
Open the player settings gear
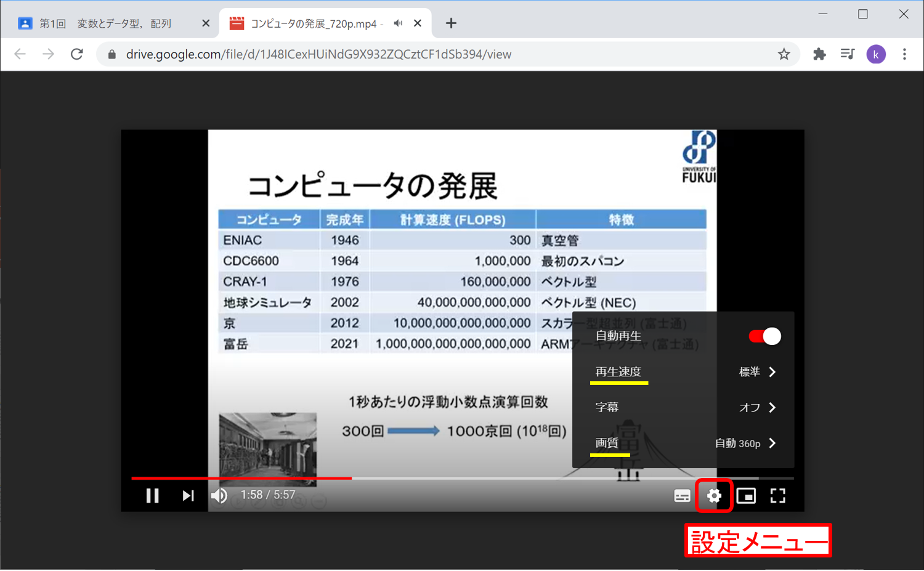714,496
